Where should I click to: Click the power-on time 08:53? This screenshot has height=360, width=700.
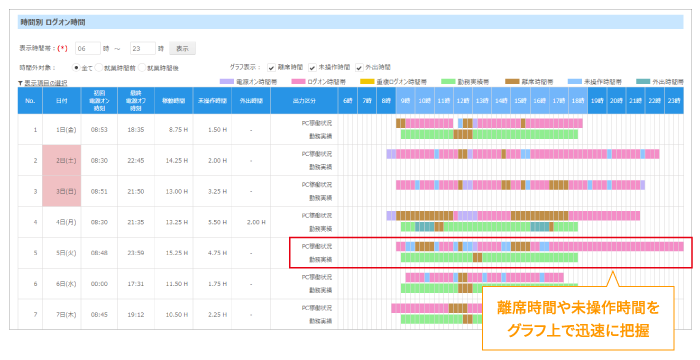click(99, 130)
